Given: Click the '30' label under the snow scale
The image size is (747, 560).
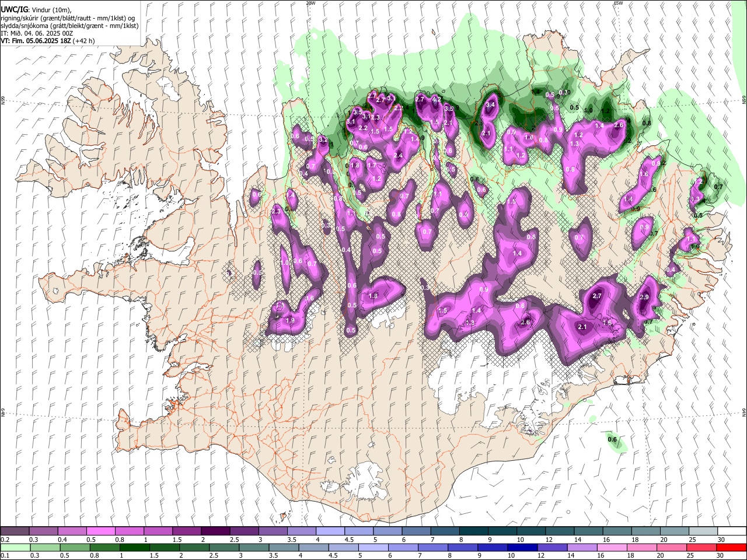Looking at the screenshot, I should pyautogui.click(x=721, y=540).
